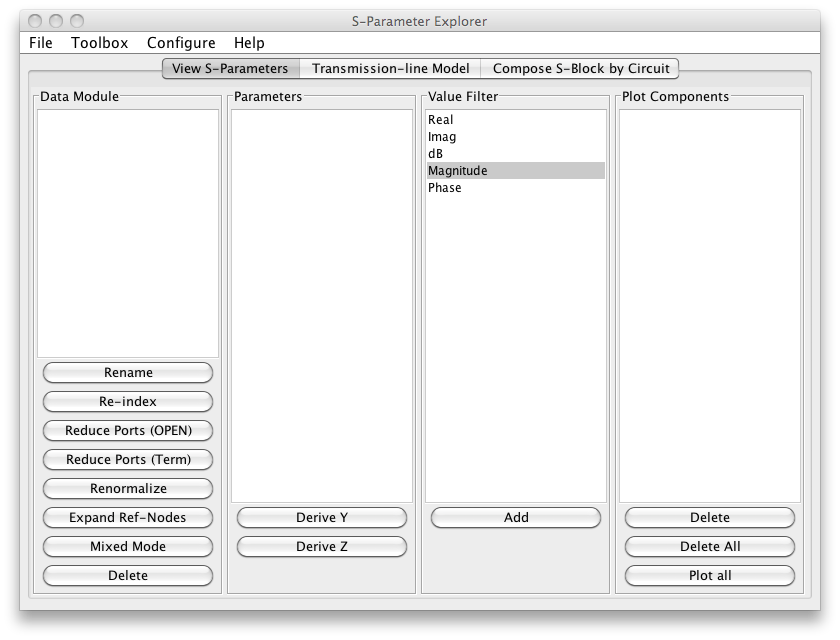Click Reduce Ports (OPEN) button
840x640 pixels.
click(x=128, y=431)
